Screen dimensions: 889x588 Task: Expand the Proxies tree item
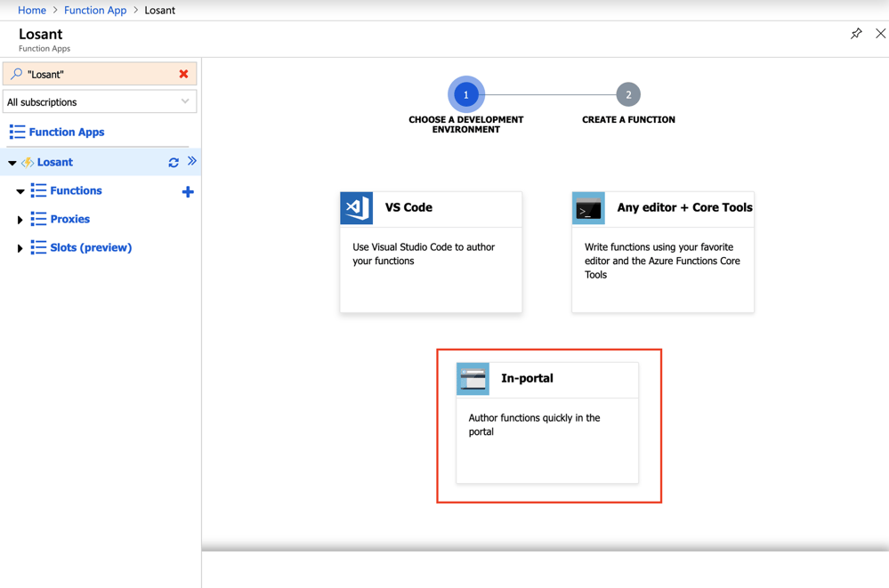click(x=20, y=219)
